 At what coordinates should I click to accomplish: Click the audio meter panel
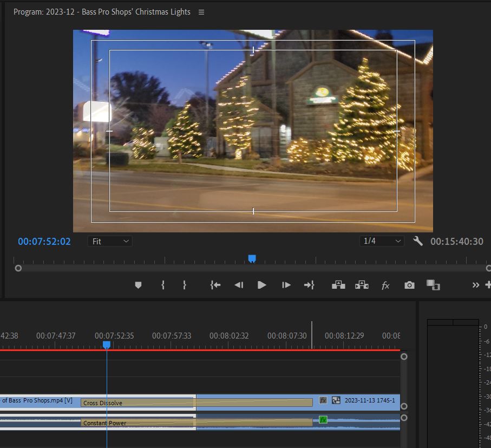point(453,383)
